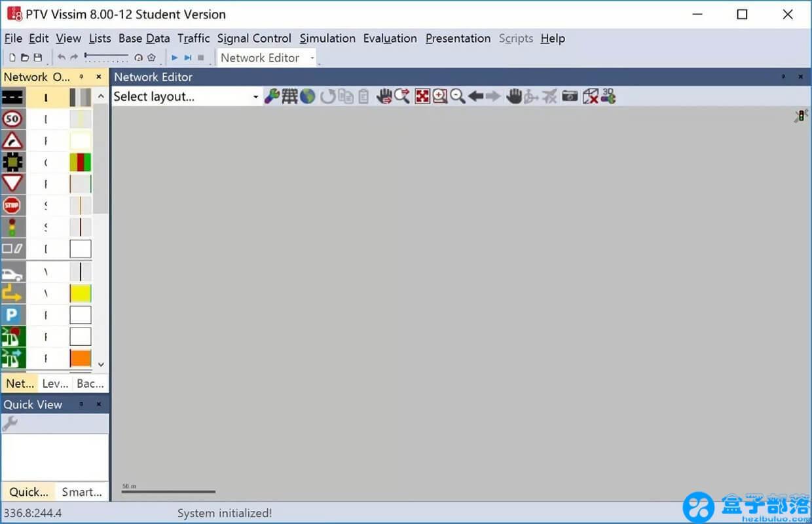Close the Network Objects panel
This screenshot has height=524, width=812.
99,77
